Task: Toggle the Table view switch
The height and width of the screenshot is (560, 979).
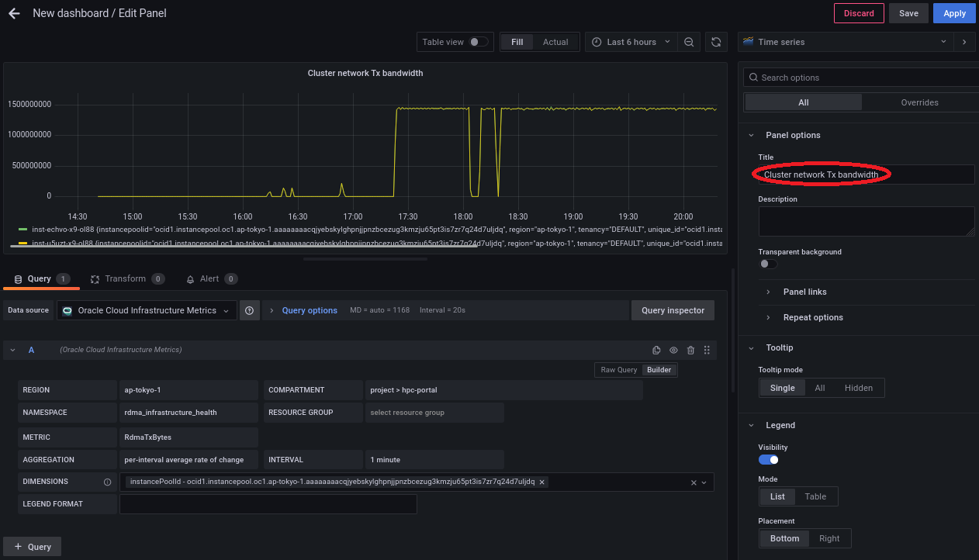Action: [479, 42]
